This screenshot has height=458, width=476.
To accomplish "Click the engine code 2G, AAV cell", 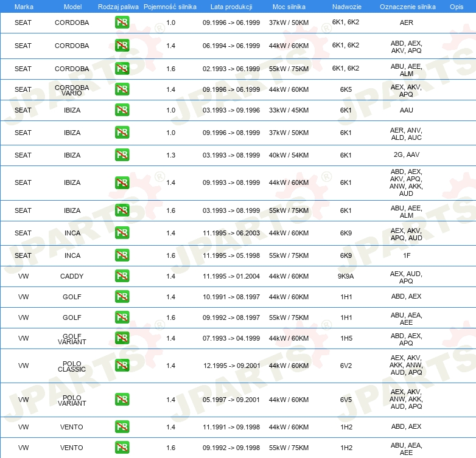I will click(406, 154).
